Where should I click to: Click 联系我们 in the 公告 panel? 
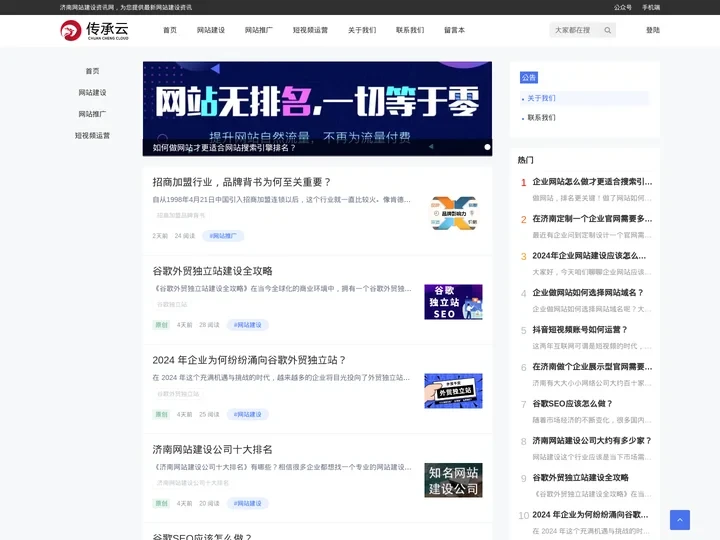[541, 118]
